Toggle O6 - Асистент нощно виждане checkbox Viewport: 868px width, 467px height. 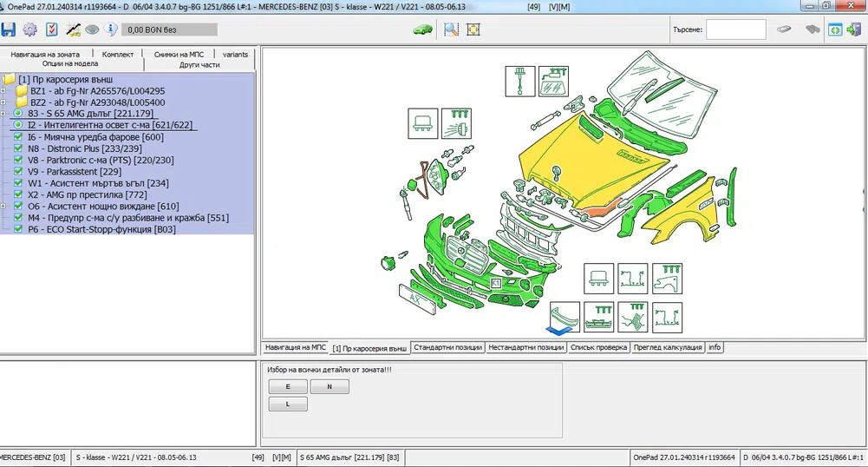tap(18, 206)
